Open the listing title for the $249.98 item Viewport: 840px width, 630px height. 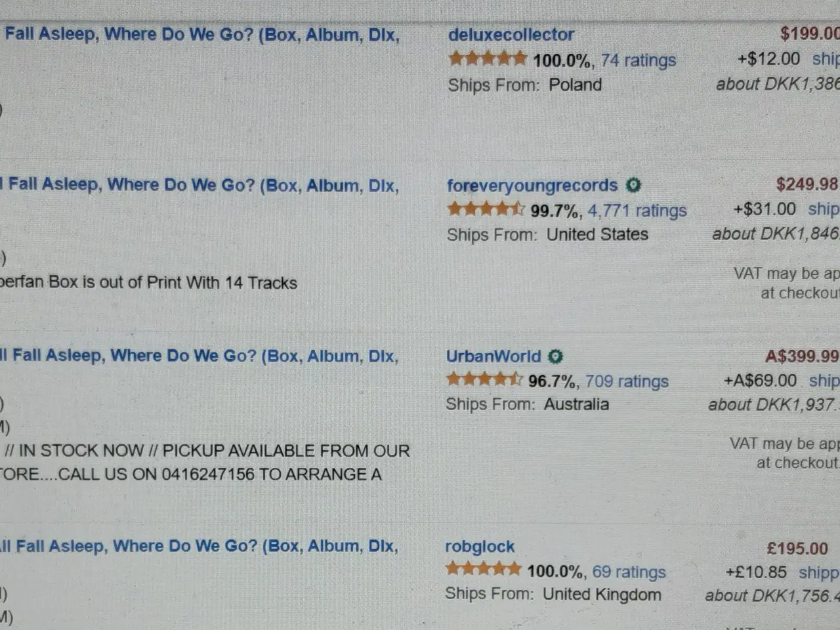tap(199, 185)
